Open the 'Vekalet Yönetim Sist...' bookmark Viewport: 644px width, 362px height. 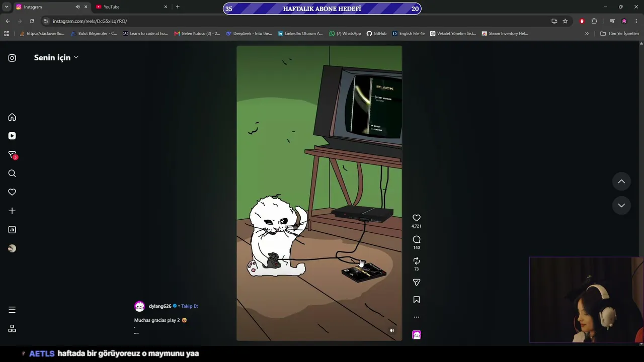coord(453,34)
